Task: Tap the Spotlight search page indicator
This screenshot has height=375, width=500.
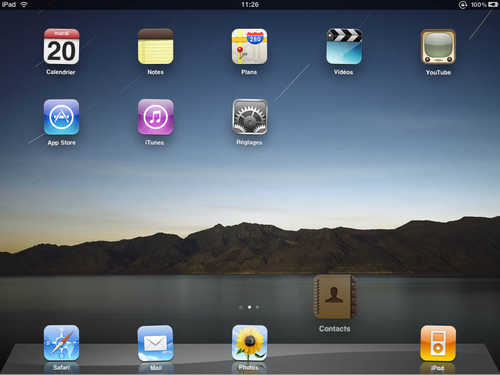Action: (241, 307)
